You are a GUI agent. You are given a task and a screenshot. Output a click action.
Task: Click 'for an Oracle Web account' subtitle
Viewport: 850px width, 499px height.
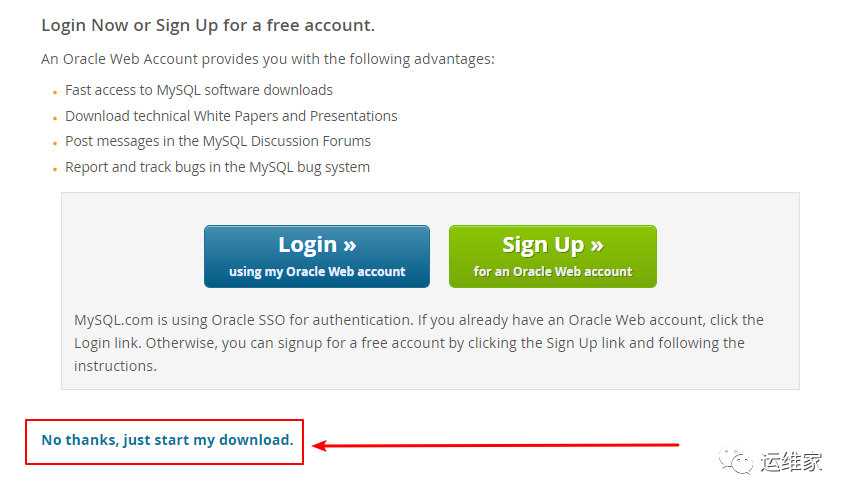pyautogui.click(x=552, y=271)
